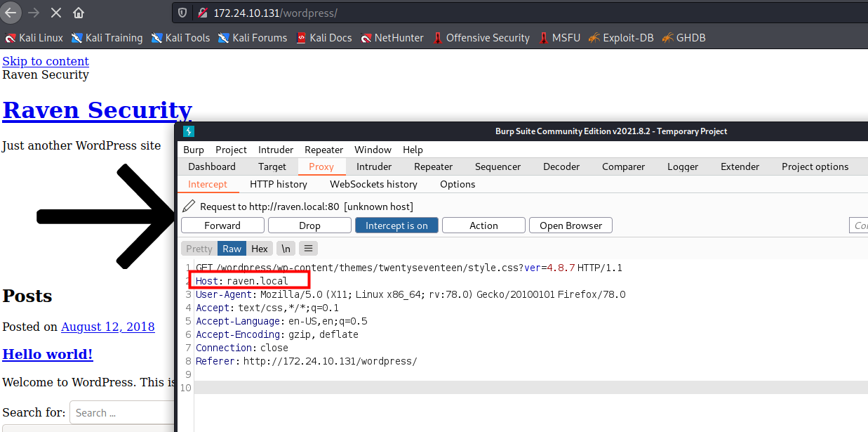The image size is (868, 432).
Task: Toggle the \n non-printable characters button
Action: (286, 249)
